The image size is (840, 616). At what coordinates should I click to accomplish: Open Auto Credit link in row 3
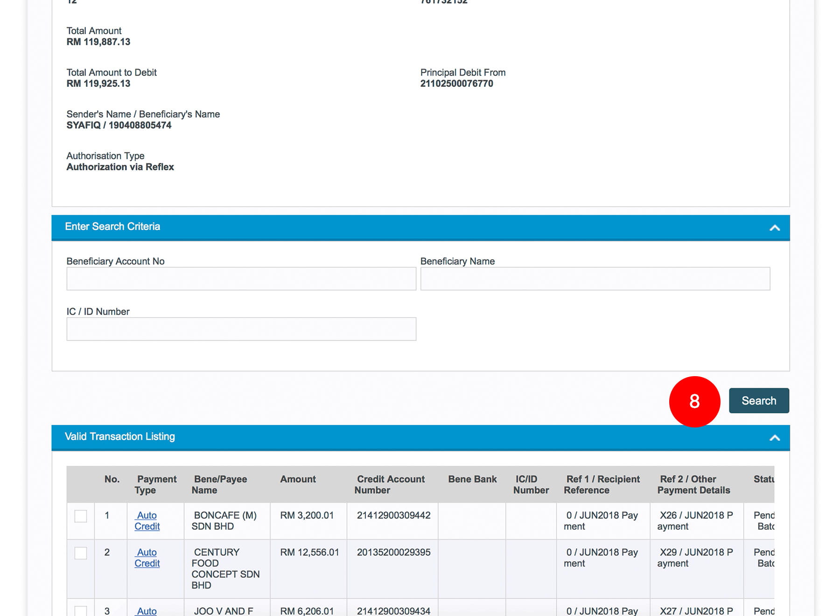point(147,611)
